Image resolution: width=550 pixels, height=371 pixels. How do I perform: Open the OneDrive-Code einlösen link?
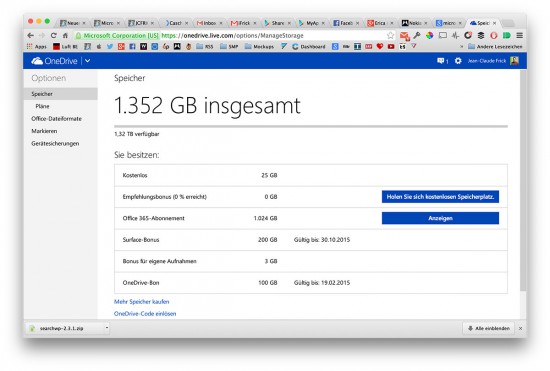[x=145, y=313]
